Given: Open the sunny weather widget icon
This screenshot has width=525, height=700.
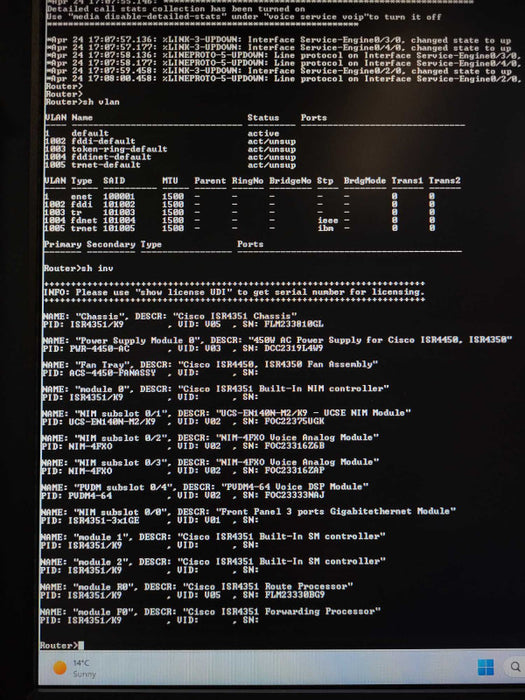Looking at the screenshot, I should point(60,668).
